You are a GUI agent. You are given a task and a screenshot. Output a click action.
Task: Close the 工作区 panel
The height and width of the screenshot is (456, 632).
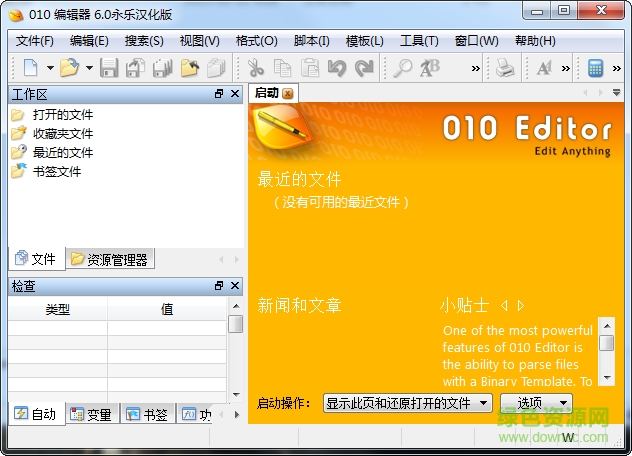tap(235, 94)
